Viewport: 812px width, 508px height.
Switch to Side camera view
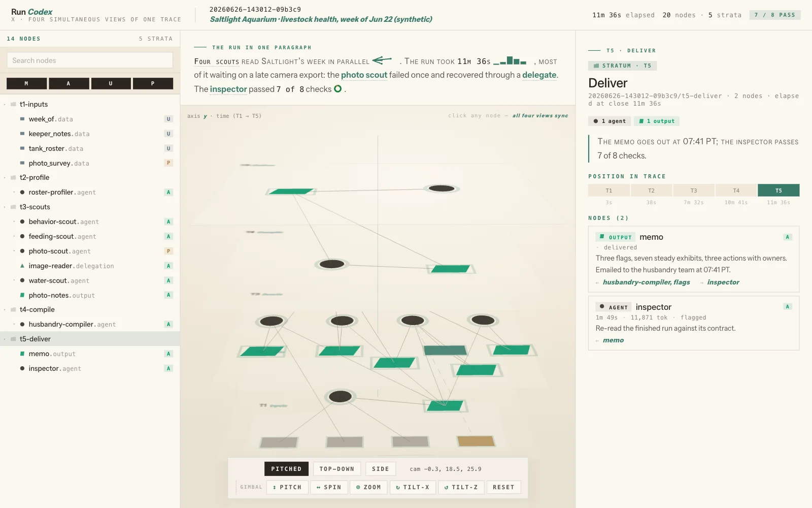(x=381, y=469)
